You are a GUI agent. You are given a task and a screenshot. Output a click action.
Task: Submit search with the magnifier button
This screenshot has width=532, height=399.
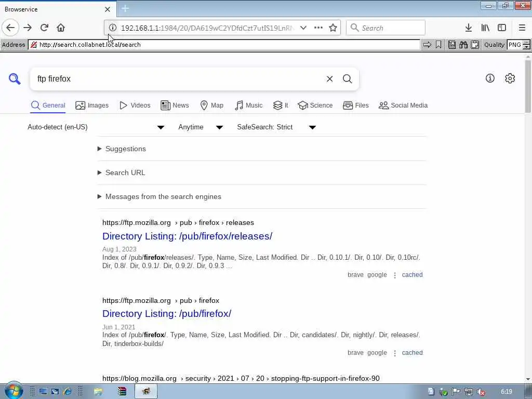[348, 79]
